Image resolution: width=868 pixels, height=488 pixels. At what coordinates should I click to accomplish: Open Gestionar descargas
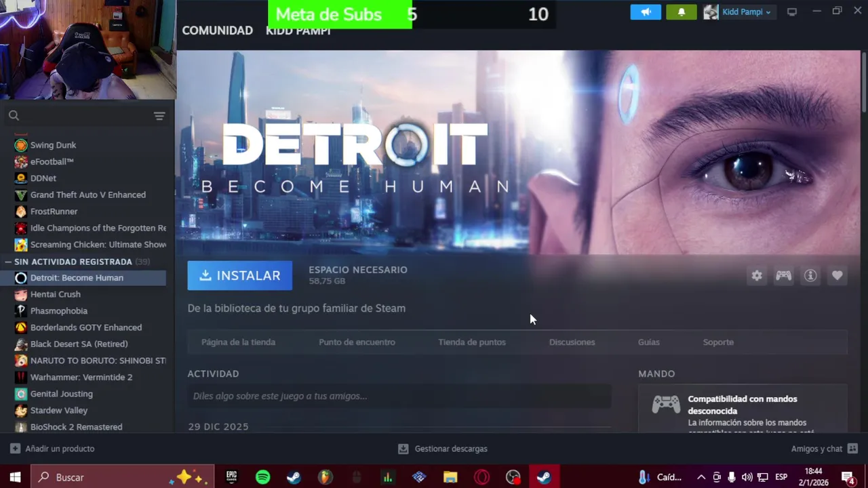(451, 449)
